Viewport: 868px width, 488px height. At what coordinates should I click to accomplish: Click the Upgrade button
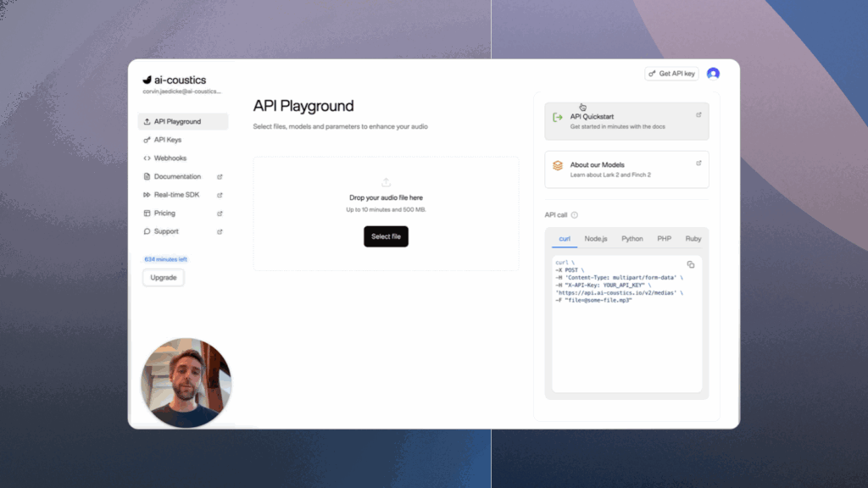(163, 277)
